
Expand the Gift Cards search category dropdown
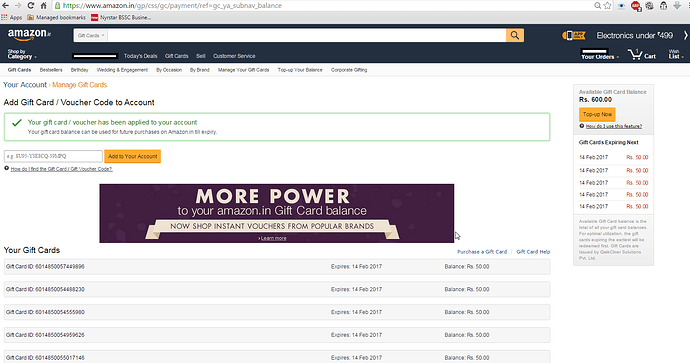click(91, 35)
